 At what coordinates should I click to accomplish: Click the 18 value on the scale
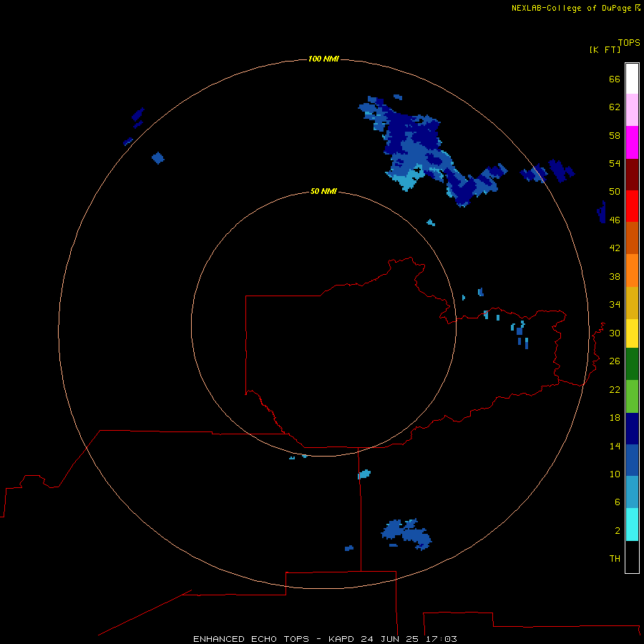(x=615, y=418)
